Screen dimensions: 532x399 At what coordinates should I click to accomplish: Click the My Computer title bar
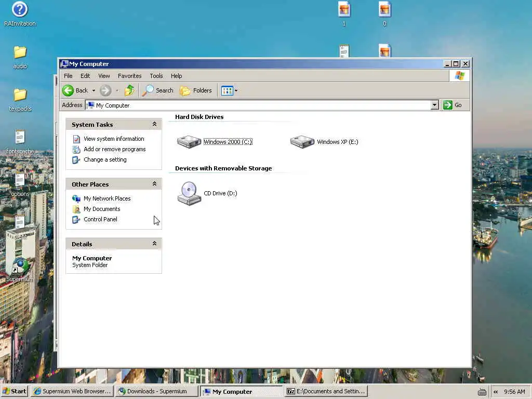(x=251, y=64)
